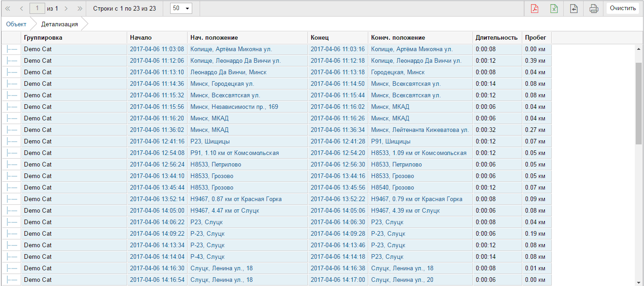The width and height of the screenshot is (644, 286).
Task: Open the Объект breadcrumb tab
Action: click(16, 24)
